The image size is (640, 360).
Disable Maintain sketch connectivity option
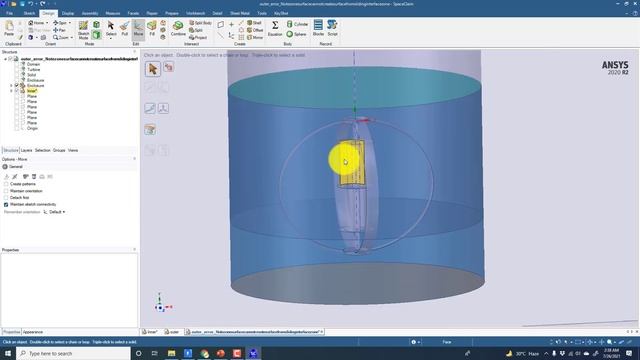[6, 204]
